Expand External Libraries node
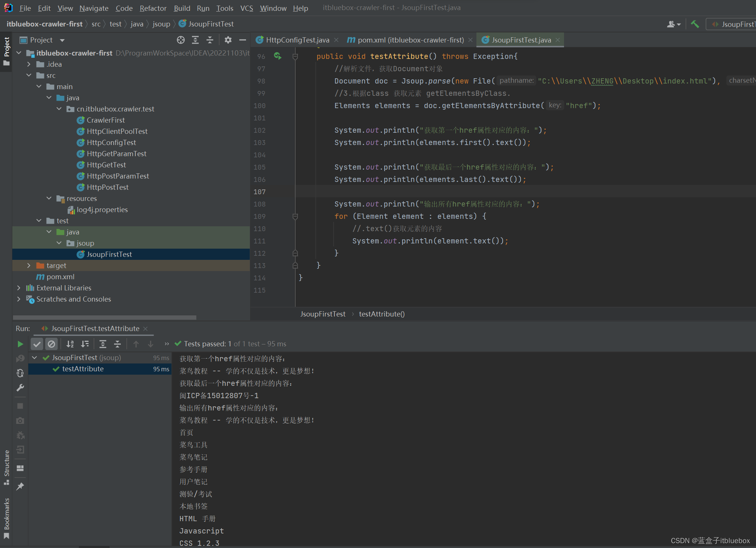Image resolution: width=756 pixels, height=548 pixels. pyautogui.click(x=19, y=288)
